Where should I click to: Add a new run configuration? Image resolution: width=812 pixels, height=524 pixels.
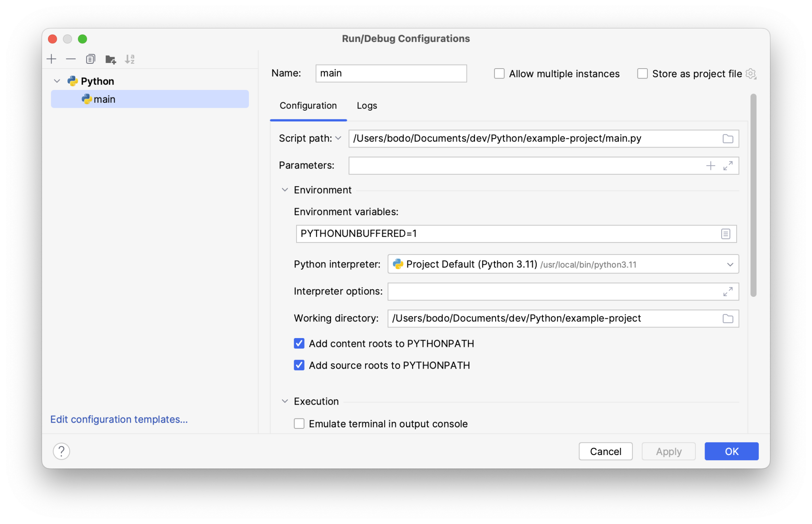pos(51,59)
